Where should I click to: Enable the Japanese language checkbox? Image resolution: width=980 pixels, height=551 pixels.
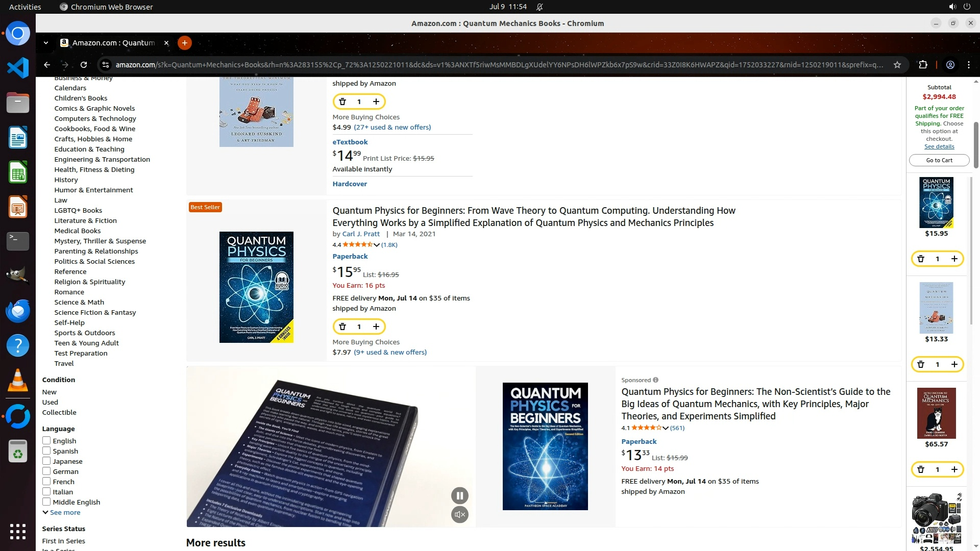pos(46,461)
